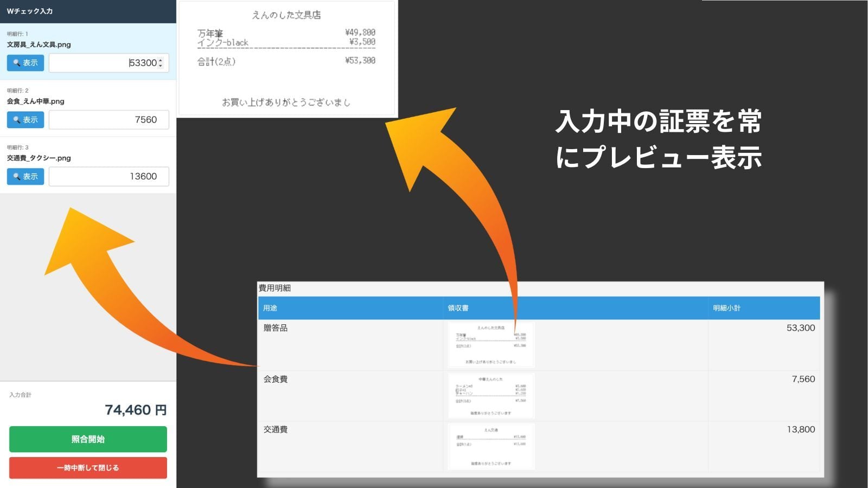Show the 交通費_タクシー.png receipt with 表示
Viewport: 868px width, 488px height.
click(25, 177)
